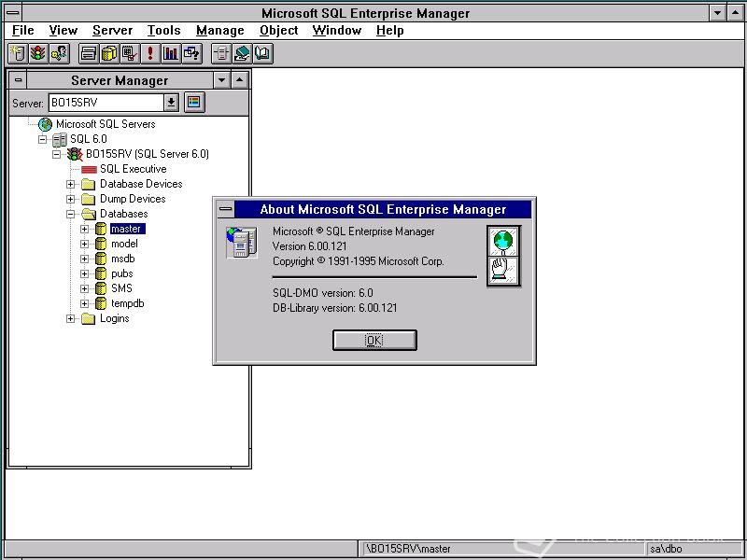This screenshot has width=747, height=560.
Task: Collapse the BO15SRV server node
Action: (x=57, y=154)
